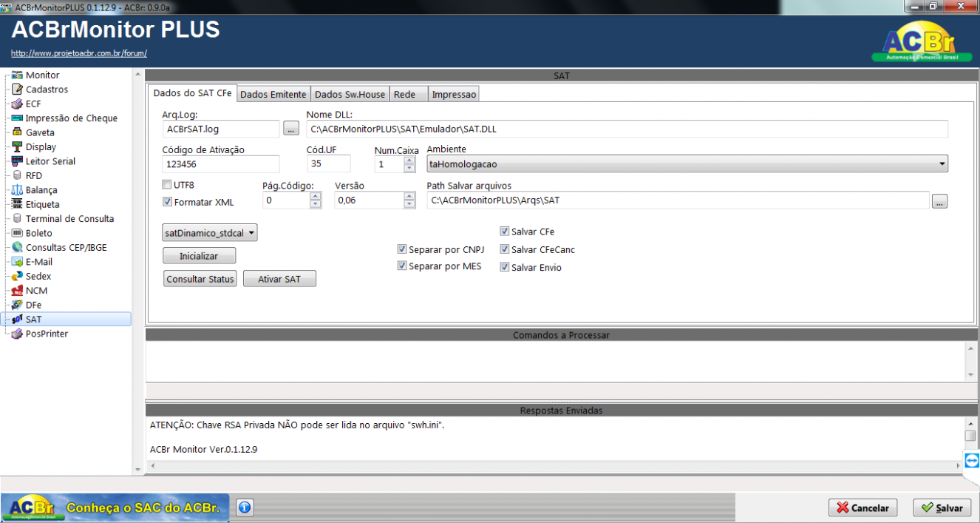
Task: Enable the UTF8 checkbox
Action: pos(167,185)
